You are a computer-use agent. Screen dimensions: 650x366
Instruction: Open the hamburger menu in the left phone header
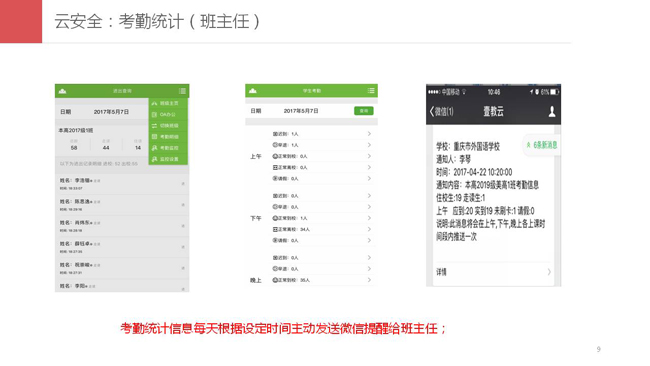pos(182,91)
